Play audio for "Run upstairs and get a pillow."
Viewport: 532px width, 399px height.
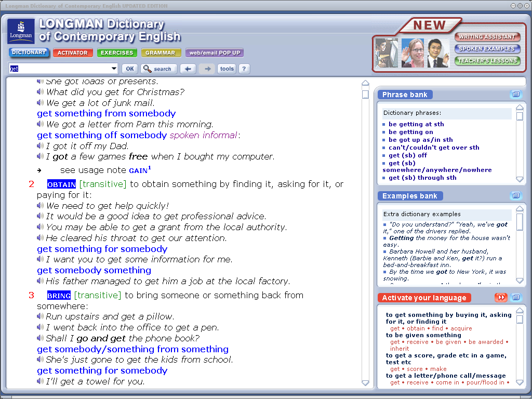tap(40, 316)
